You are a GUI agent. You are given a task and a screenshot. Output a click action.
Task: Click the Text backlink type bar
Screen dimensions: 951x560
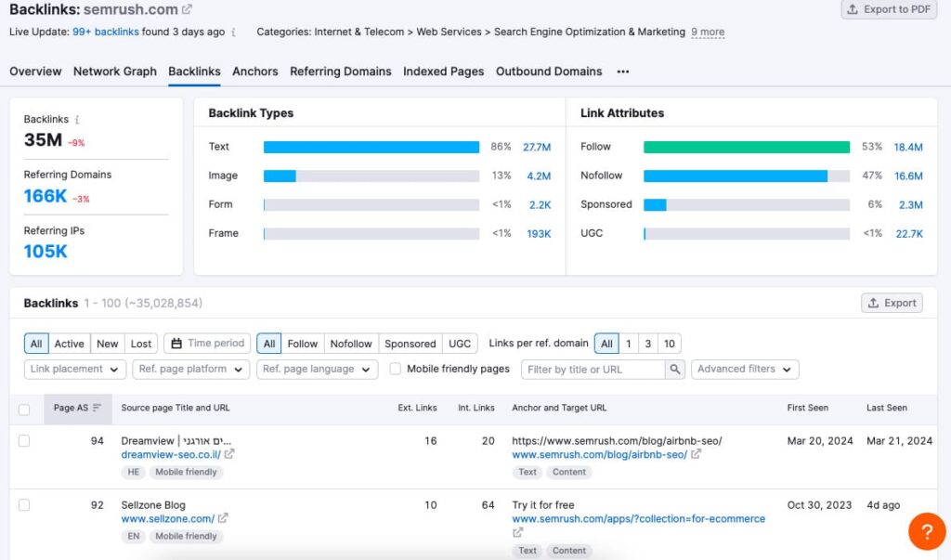pyautogui.click(x=371, y=147)
